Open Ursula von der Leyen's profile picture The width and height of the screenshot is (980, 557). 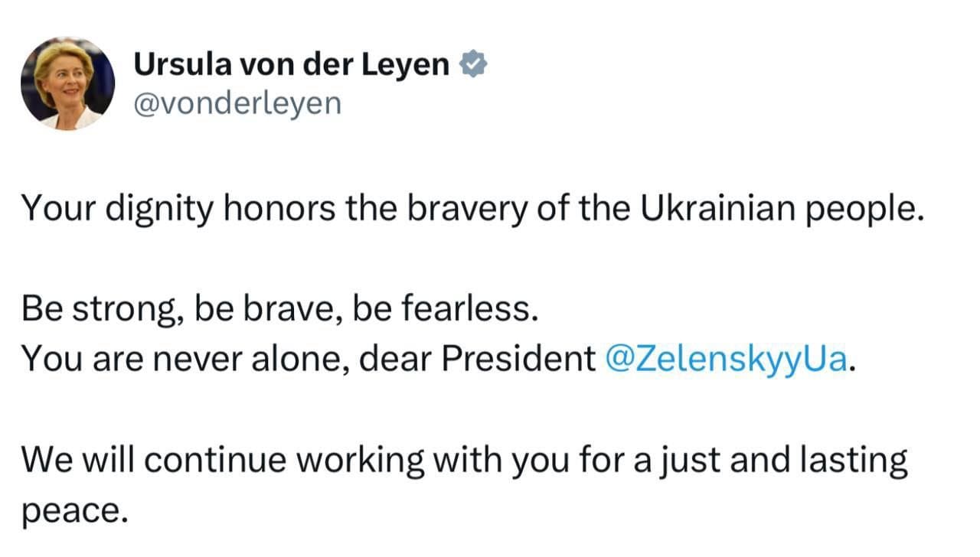(67, 83)
